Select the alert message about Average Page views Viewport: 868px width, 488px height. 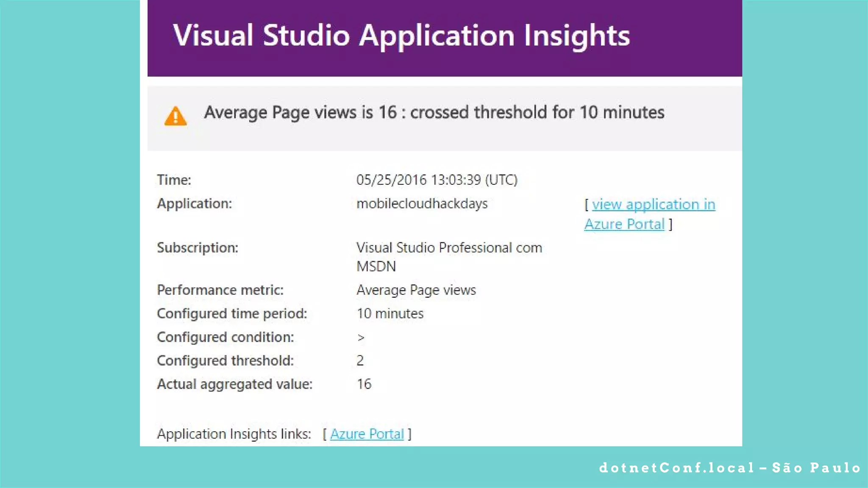434,112
